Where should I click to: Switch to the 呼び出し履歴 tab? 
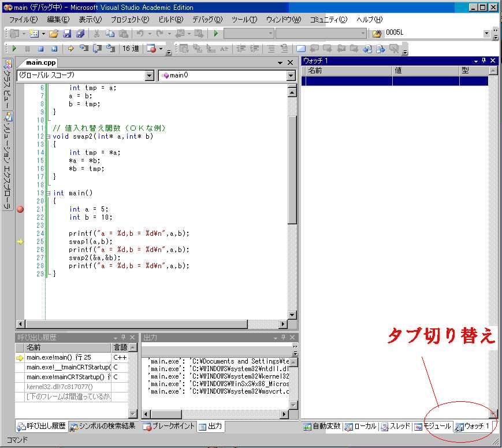click(42, 426)
